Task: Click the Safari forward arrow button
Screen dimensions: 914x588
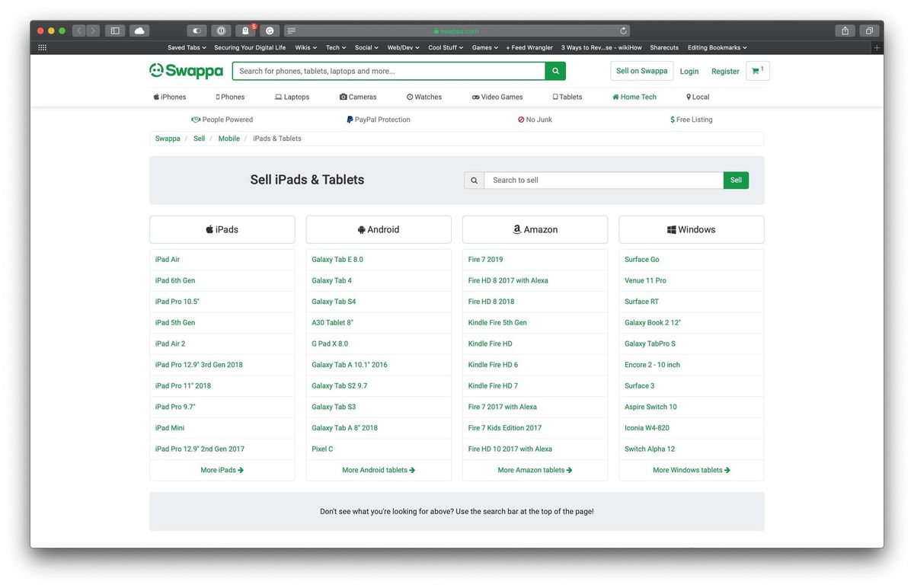Action: 93,30
